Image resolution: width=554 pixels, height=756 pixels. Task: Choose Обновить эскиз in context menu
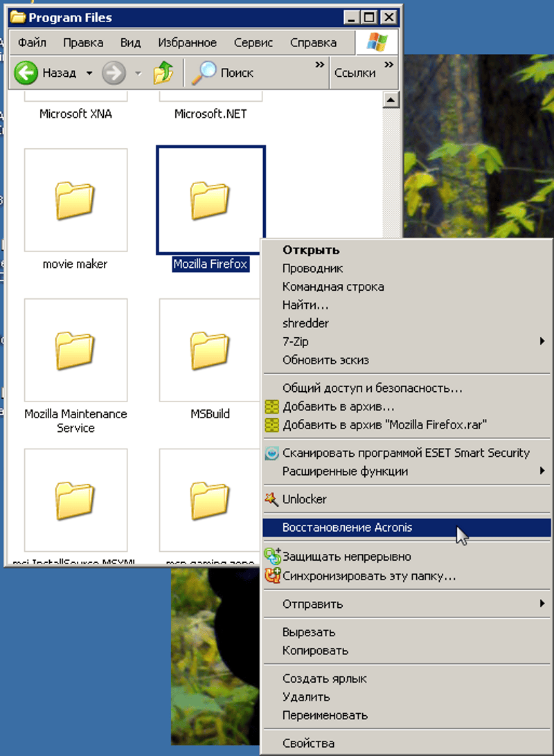pyautogui.click(x=406, y=360)
